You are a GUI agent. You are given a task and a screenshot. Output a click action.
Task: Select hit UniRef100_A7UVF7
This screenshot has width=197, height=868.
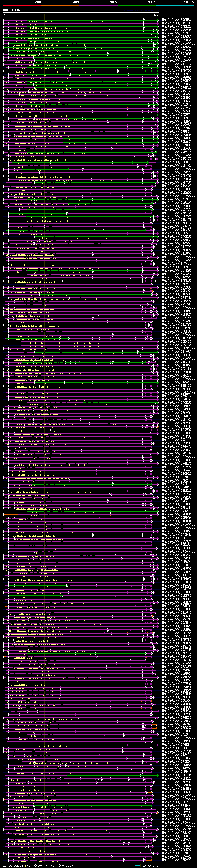click(177, 284)
